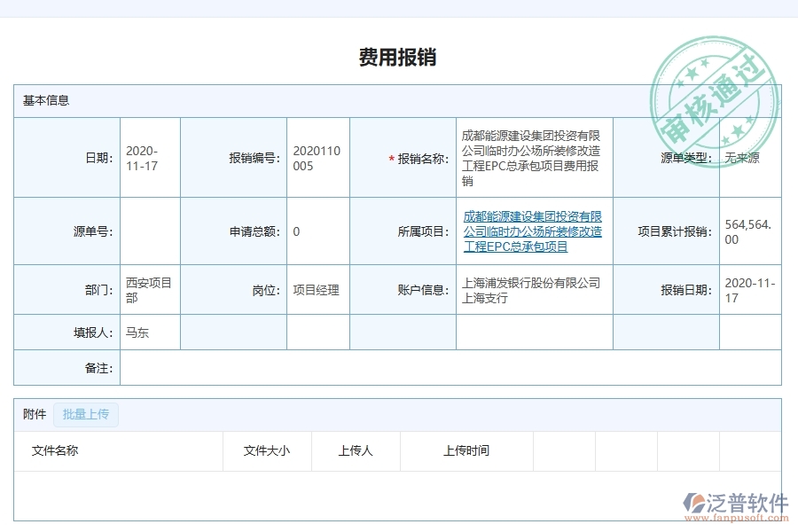The height and width of the screenshot is (532, 798).
Task: Click the 源单类型 value 无来源
Action: coord(746,156)
